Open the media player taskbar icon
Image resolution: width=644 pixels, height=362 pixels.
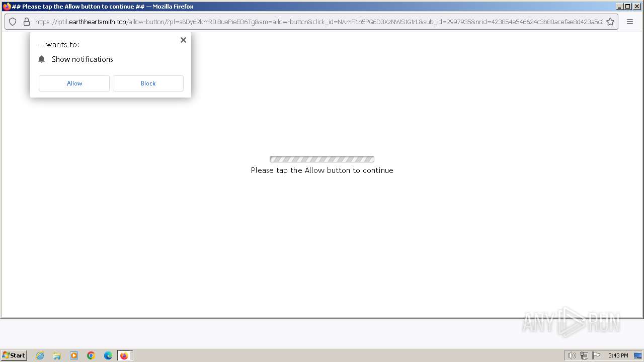(x=74, y=355)
